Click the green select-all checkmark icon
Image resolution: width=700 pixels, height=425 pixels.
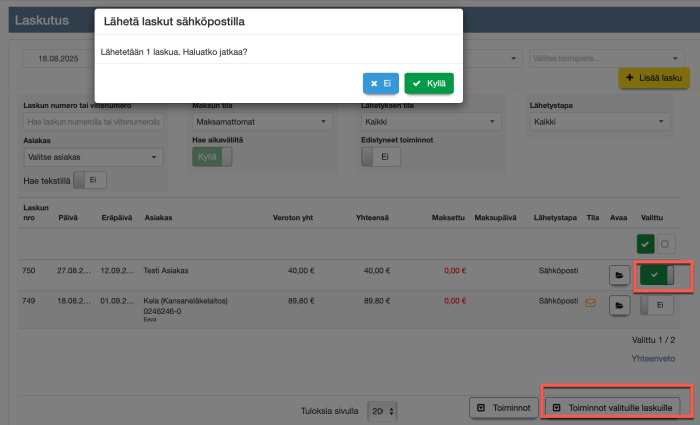pos(647,243)
